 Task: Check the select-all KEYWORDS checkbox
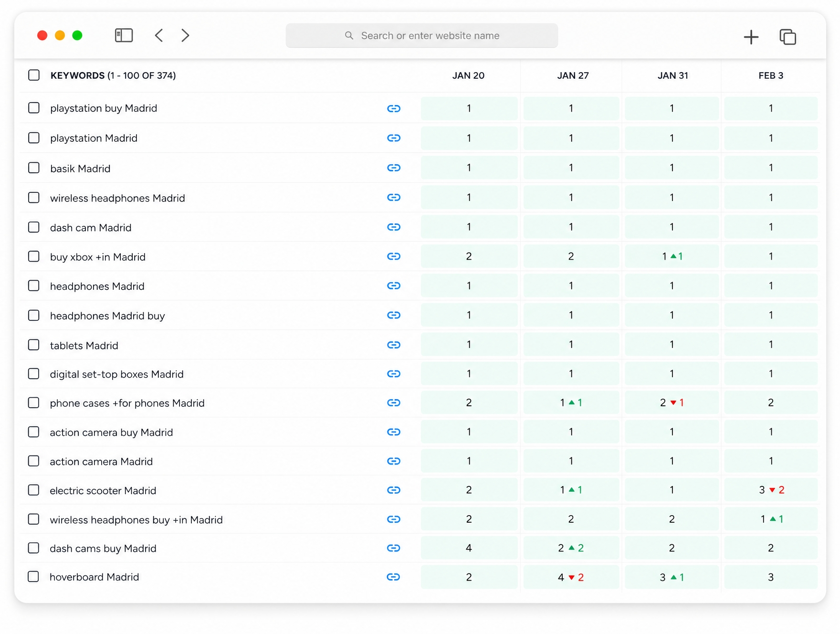point(34,75)
